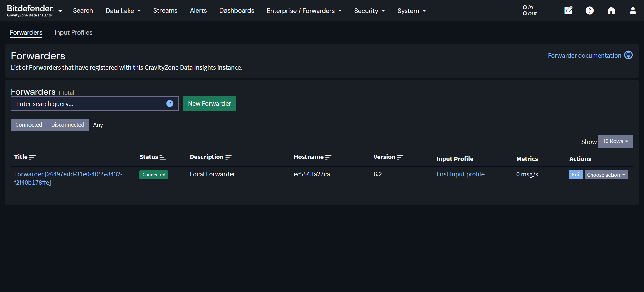The width and height of the screenshot is (644, 292).
Task: Open the Enterprise / Forwarders menu
Action: 304,11
